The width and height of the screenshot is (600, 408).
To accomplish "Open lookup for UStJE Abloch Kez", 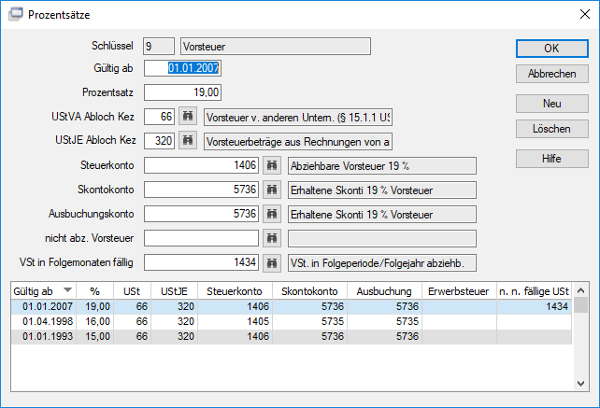I will (x=188, y=140).
